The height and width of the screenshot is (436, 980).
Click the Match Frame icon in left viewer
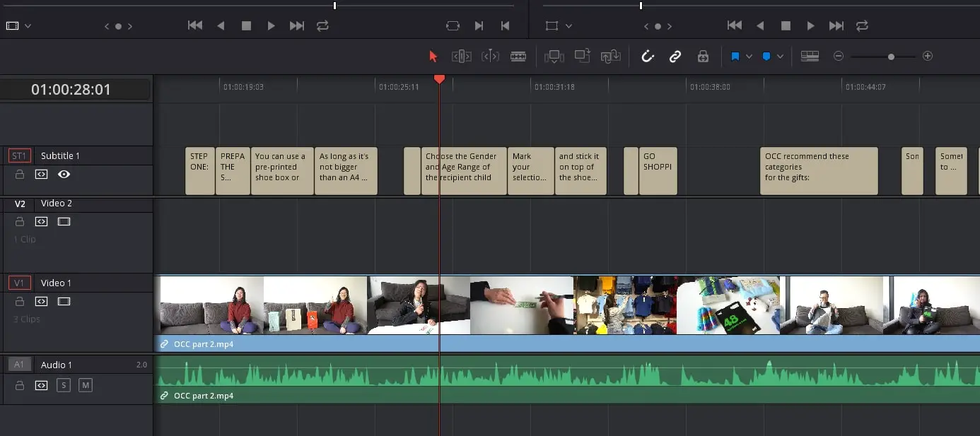click(x=453, y=25)
